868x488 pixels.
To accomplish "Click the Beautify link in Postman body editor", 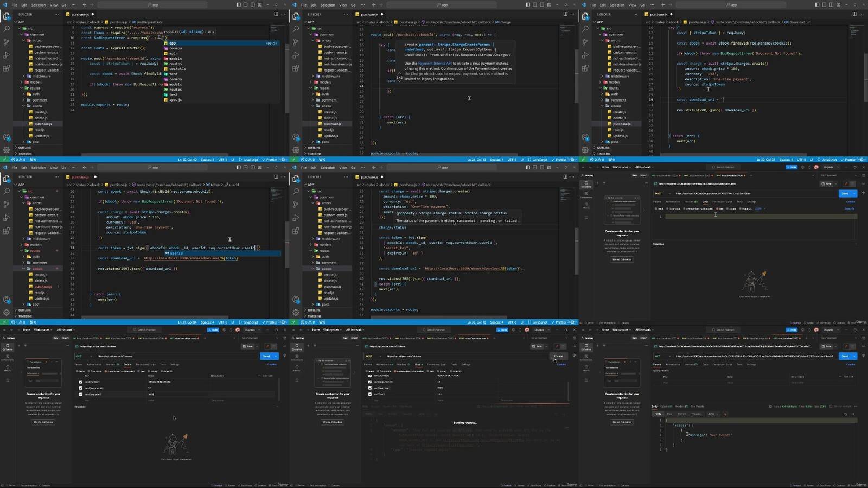I will (849, 208).
